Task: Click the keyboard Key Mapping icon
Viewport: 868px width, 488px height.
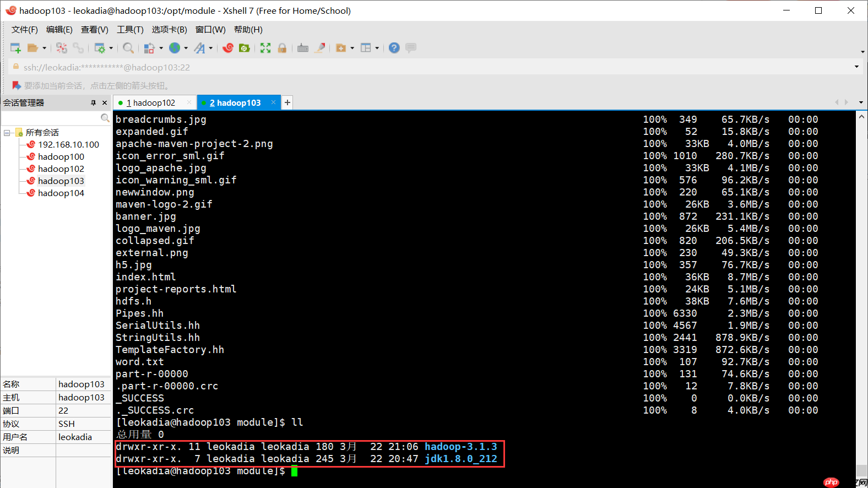Action: click(x=303, y=48)
